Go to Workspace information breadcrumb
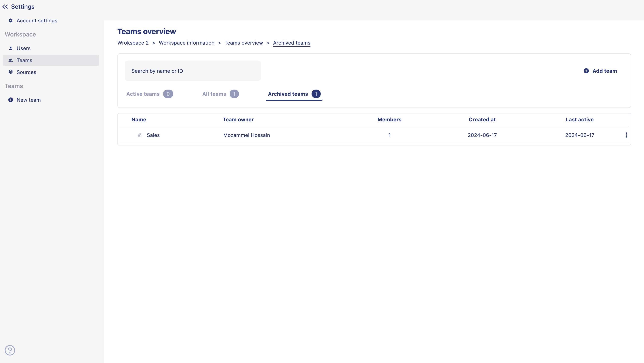The image size is (644, 363). (x=186, y=43)
